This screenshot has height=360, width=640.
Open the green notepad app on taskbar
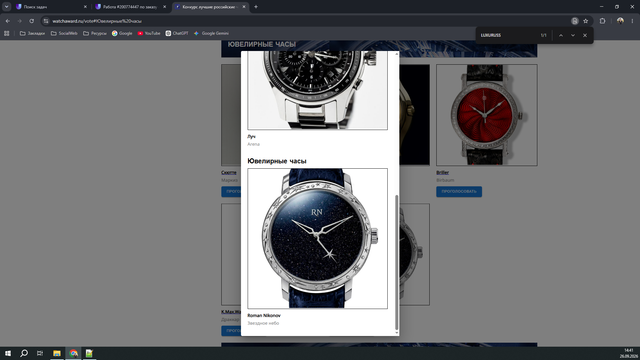[89, 353]
